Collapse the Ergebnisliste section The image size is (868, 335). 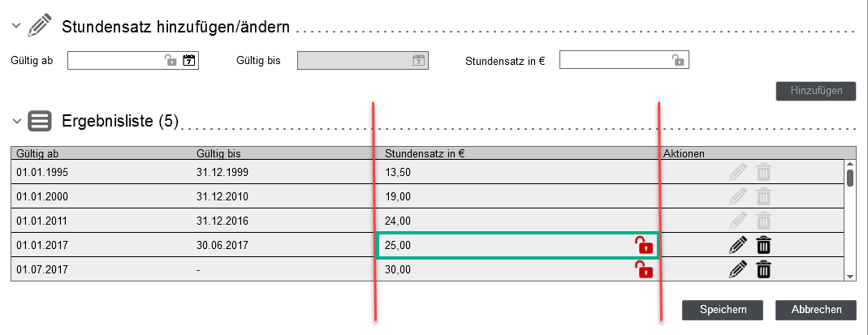(16, 121)
